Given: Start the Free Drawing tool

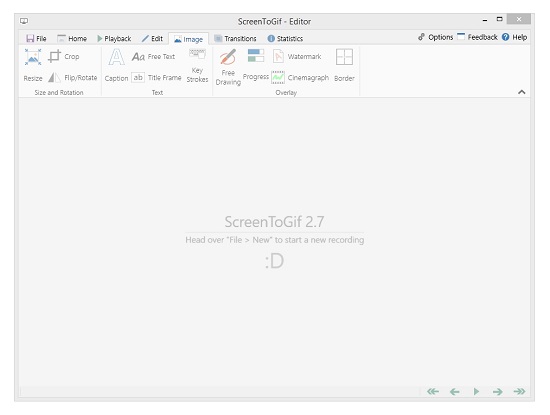Looking at the screenshot, I should coord(228,67).
